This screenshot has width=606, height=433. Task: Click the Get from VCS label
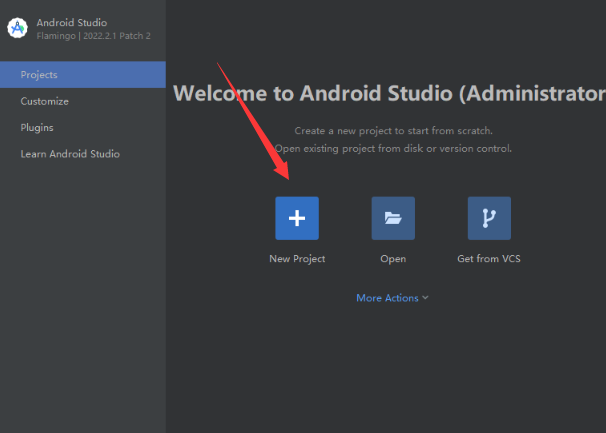[x=489, y=259]
